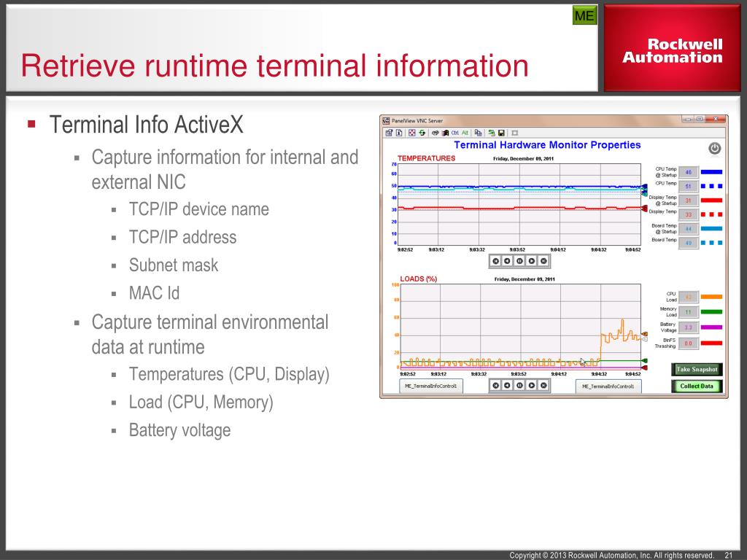The width and height of the screenshot is (747, 560).
Task: Click orange marker at Loads chart edge
Action: tap(645, 334)
